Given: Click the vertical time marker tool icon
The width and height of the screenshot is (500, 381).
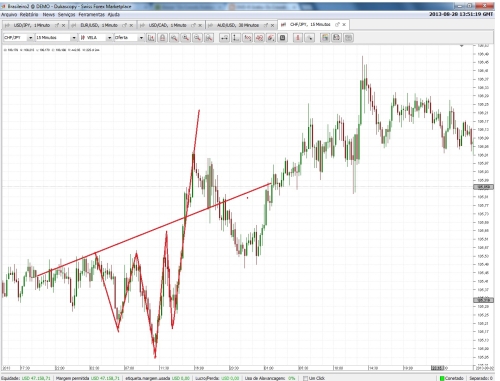Looking at the screenshot, I should point(236,38).
